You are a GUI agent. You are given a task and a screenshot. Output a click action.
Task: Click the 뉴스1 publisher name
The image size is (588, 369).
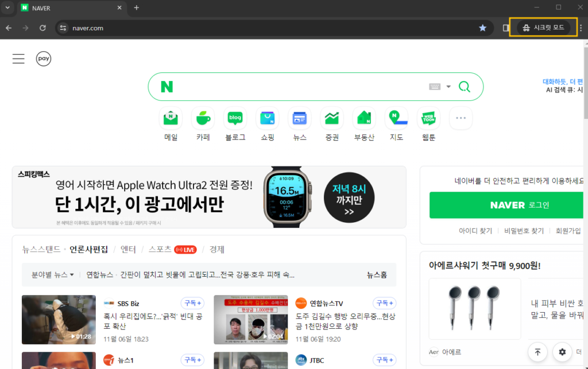(126, 360)
